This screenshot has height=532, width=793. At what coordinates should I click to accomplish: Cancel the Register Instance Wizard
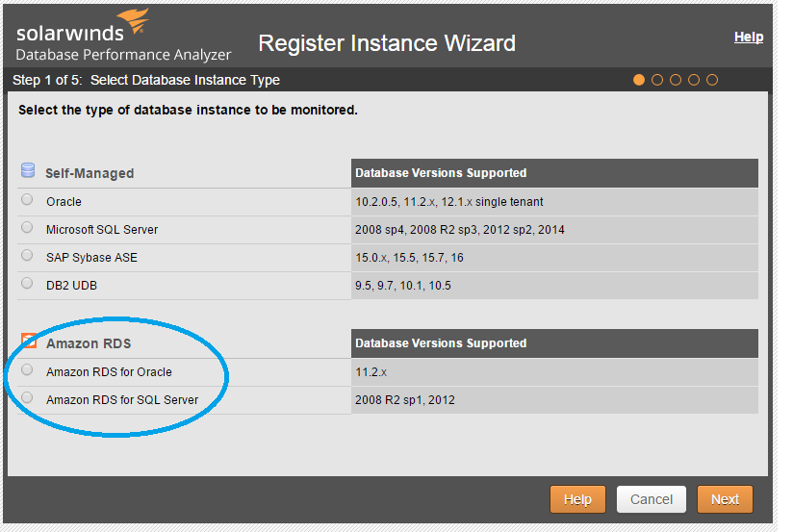click(x=652, y=499)
